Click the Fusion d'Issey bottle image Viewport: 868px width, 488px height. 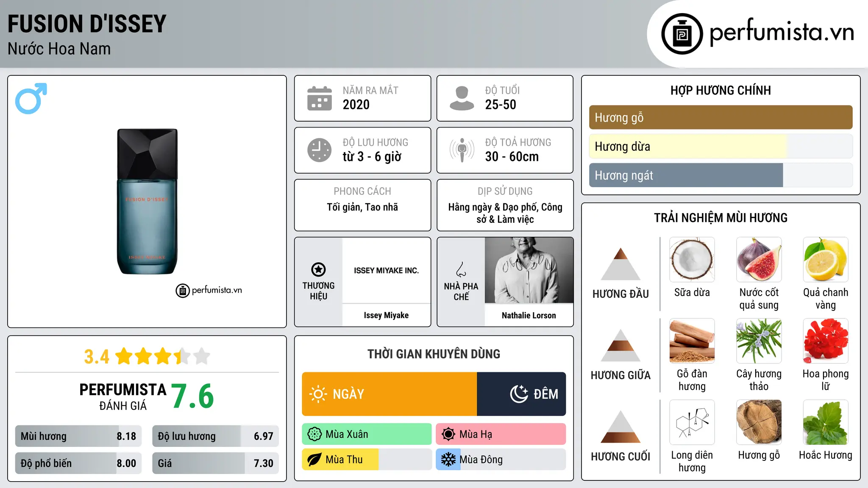pyautogui.click(x=147, y=201)
